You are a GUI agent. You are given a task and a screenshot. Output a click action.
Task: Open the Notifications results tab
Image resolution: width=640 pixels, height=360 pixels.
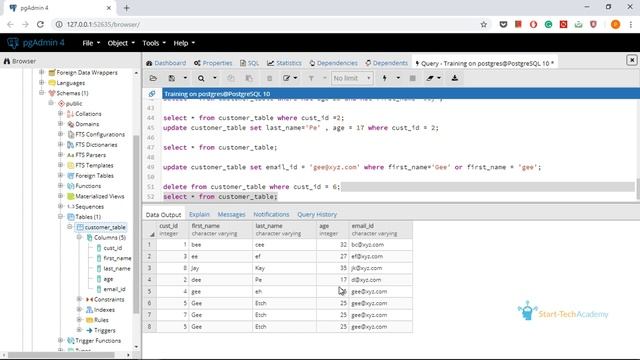pyautogui.click(x=271, y=214)
